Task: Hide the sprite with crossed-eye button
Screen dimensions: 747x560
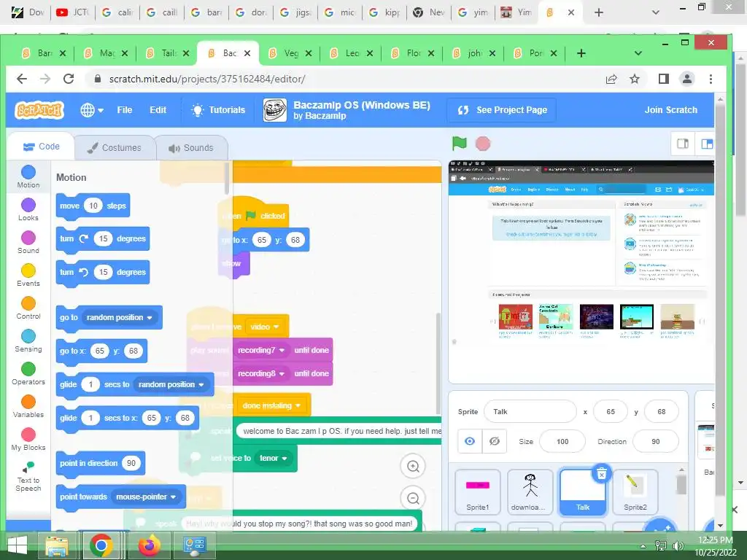Action: pos(494,441)
